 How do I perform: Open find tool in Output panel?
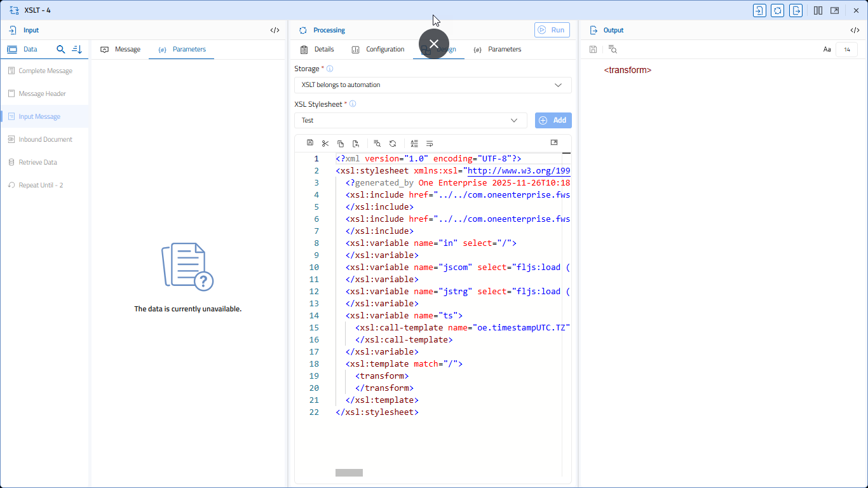pos(613,50)
